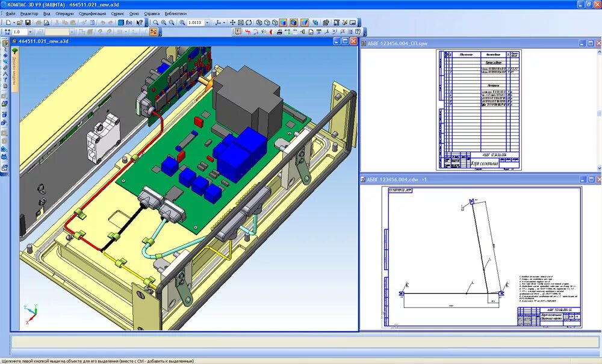Toggle perspective view button

[305, 23]
